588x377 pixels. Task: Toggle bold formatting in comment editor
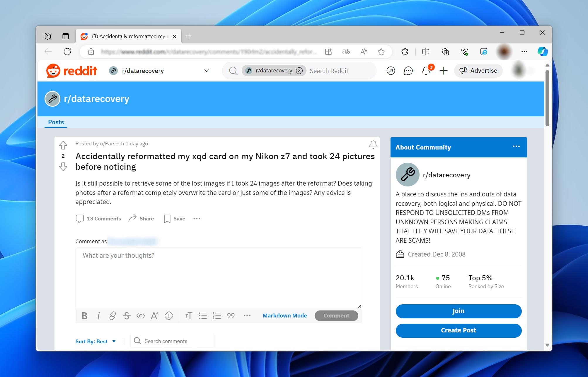click(84, 316)
